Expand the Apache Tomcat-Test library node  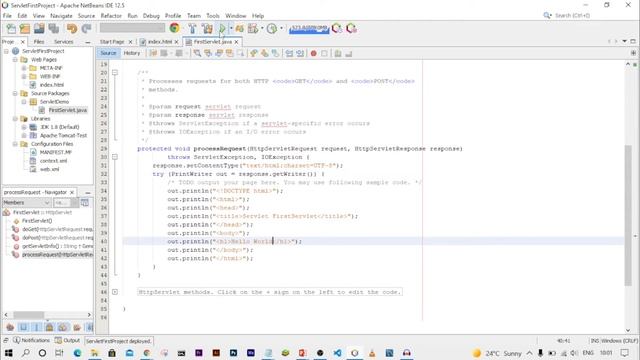click(x=24, y=136)
